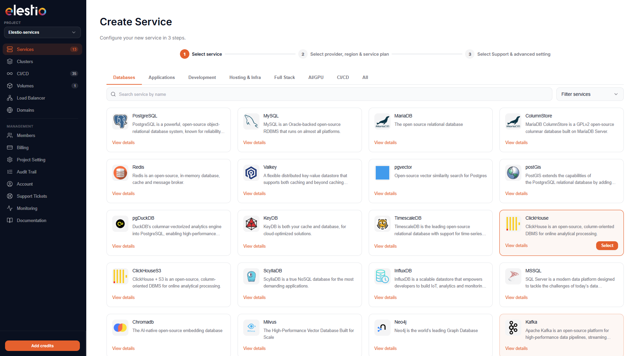The image size is (644, 356).
Task: Click the Neo4j logo icon
Action: (x=382, y=328)
